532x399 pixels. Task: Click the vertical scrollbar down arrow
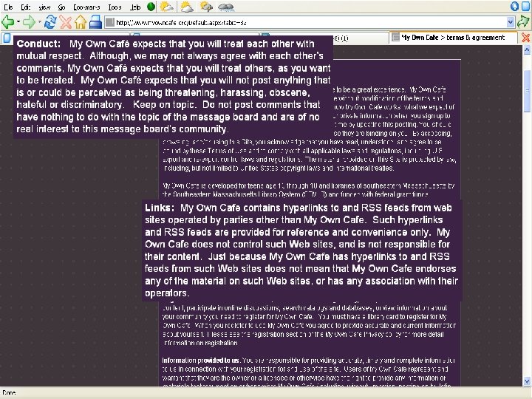coord(527,381)
